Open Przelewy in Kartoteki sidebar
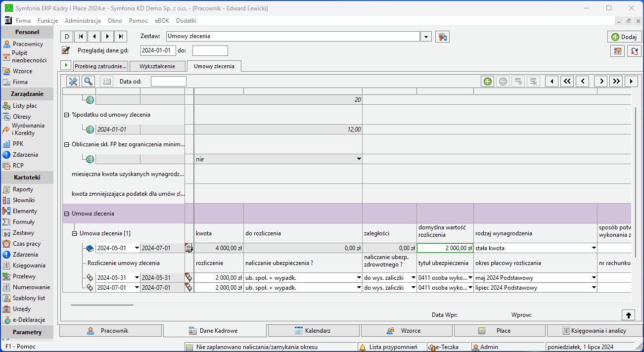 click(x=19, y=276)
